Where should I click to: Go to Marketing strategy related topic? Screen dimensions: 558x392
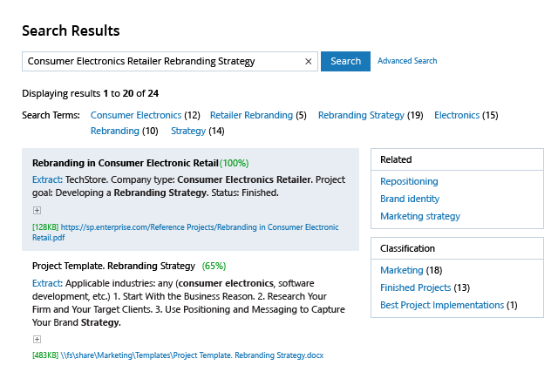420,216
